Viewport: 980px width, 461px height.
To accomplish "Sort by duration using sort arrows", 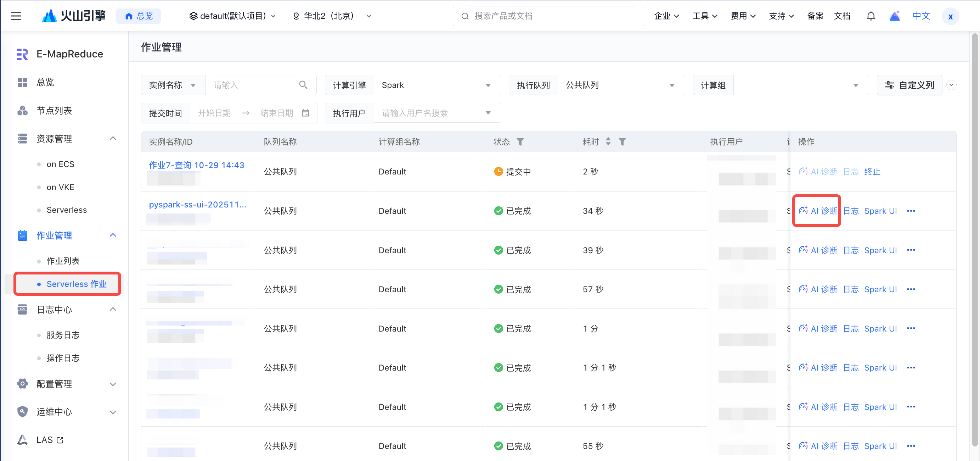I will (608, 141).
